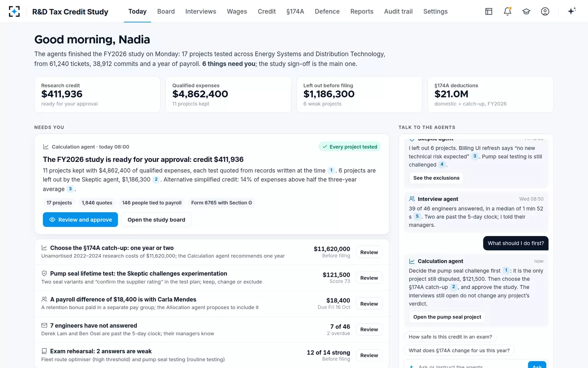Image resolution: width=588 pixels, height=368 pixels.
Task: Open the study board
Action: click(156, 220)
